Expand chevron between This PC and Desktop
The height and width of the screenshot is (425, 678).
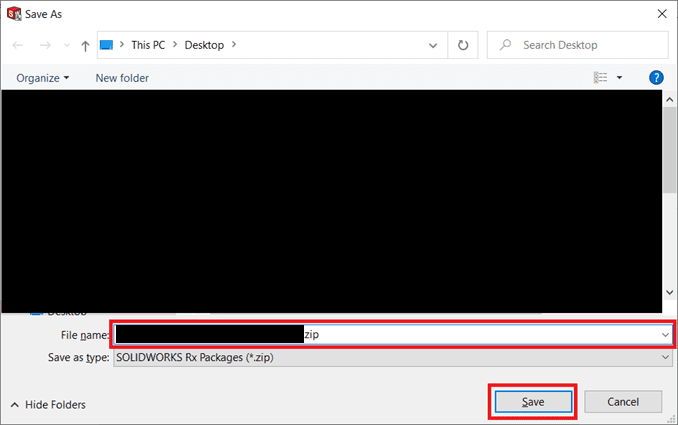point(175,45)
